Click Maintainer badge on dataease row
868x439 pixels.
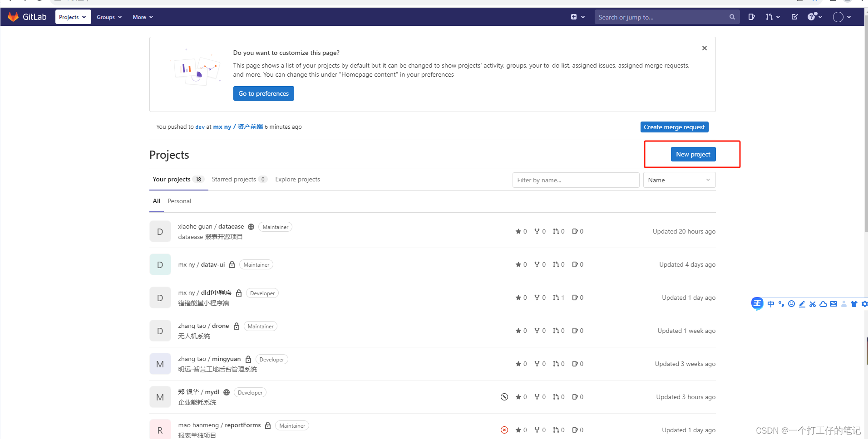click(275, 227)
